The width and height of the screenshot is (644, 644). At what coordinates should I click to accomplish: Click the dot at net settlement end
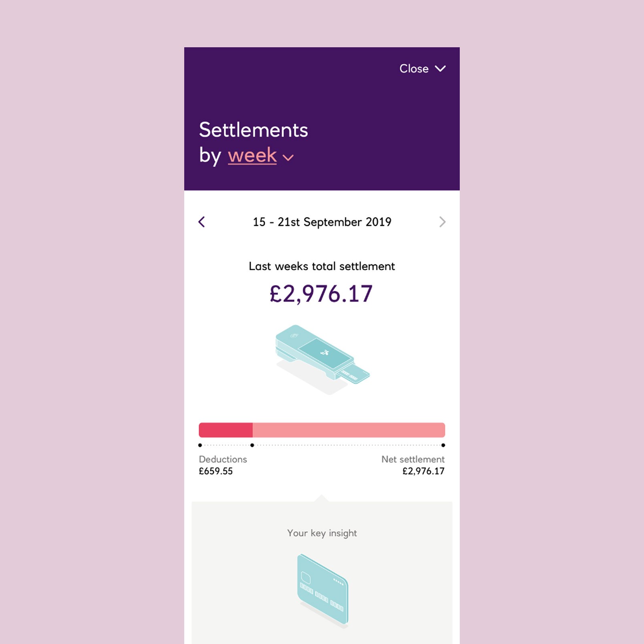(443, 445)
